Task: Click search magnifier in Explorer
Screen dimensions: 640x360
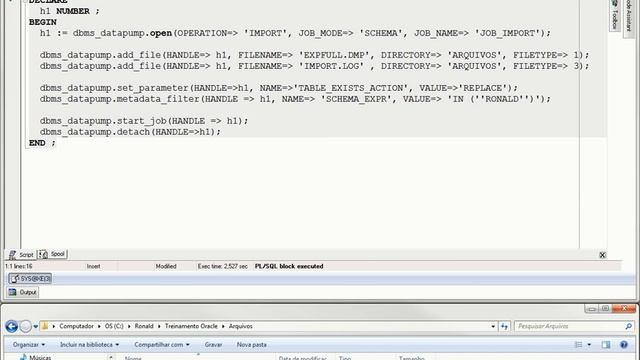Action: pyautogui.click(x=628, y=326)
